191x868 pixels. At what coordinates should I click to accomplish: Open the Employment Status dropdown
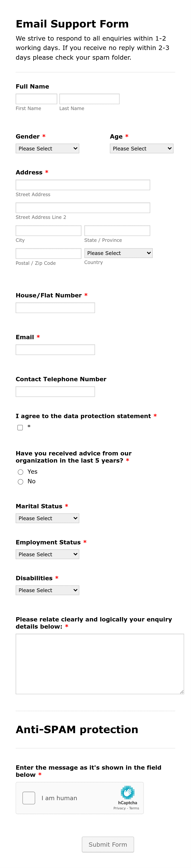point(47,554)
